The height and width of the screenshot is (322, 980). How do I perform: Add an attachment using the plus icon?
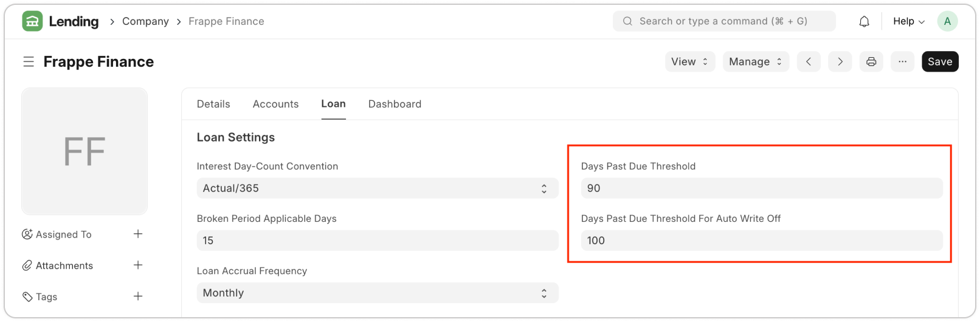point(138,265)
